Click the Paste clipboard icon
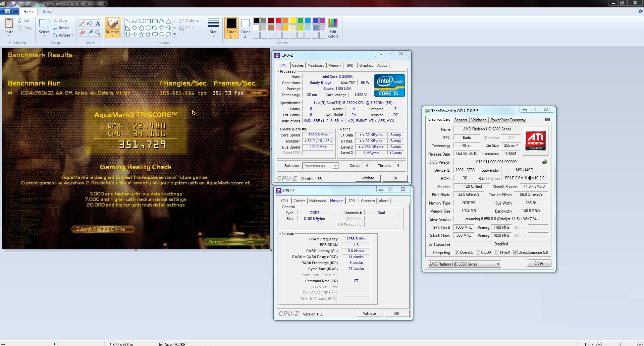 pos(9,23)
